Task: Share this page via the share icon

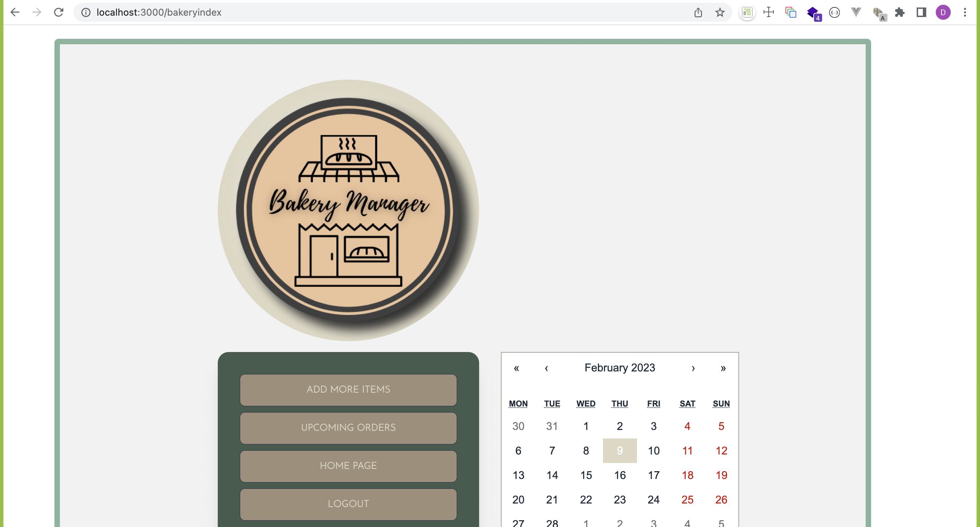Action: 698,12
